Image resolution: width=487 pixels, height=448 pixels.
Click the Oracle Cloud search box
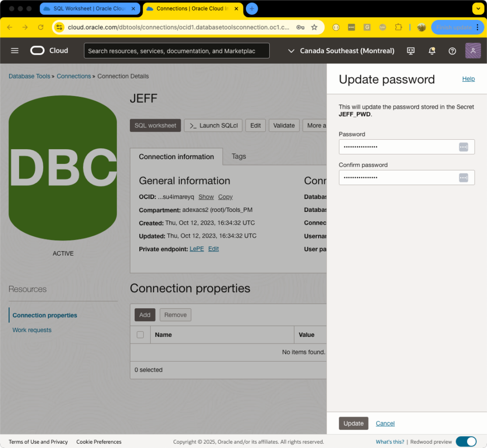pos(176,51)
